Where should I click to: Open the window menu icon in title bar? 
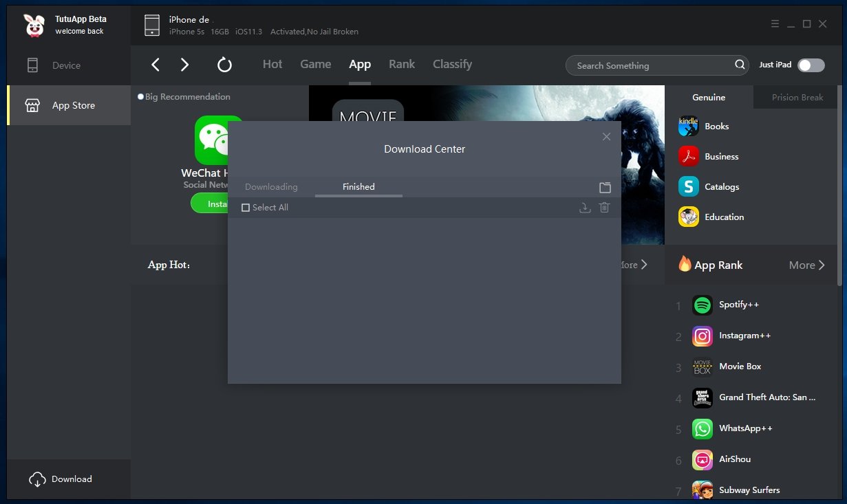point(775,24)
